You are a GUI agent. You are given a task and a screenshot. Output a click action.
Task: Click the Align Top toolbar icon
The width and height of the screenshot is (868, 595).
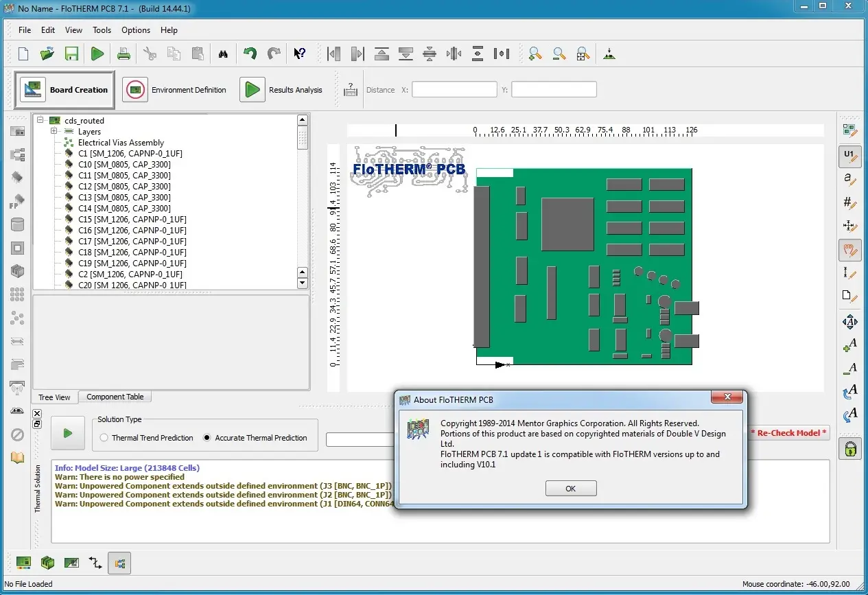[382, 54]
